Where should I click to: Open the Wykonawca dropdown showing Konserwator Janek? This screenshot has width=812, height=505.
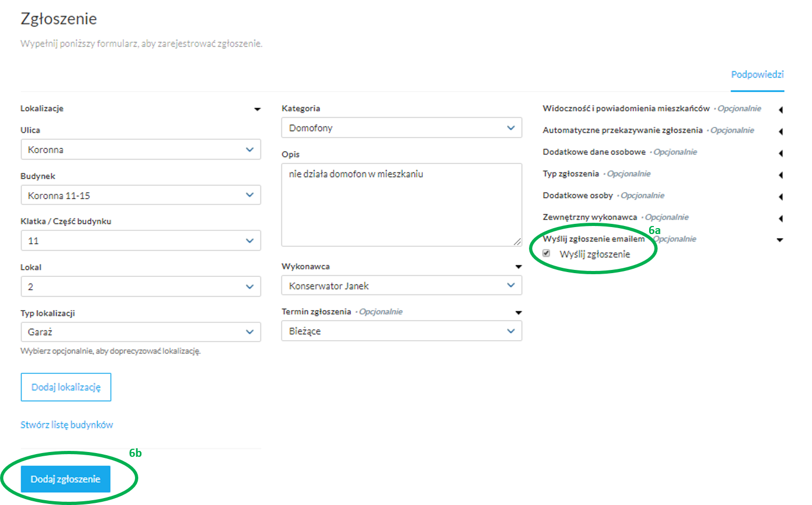pos(401,285)
